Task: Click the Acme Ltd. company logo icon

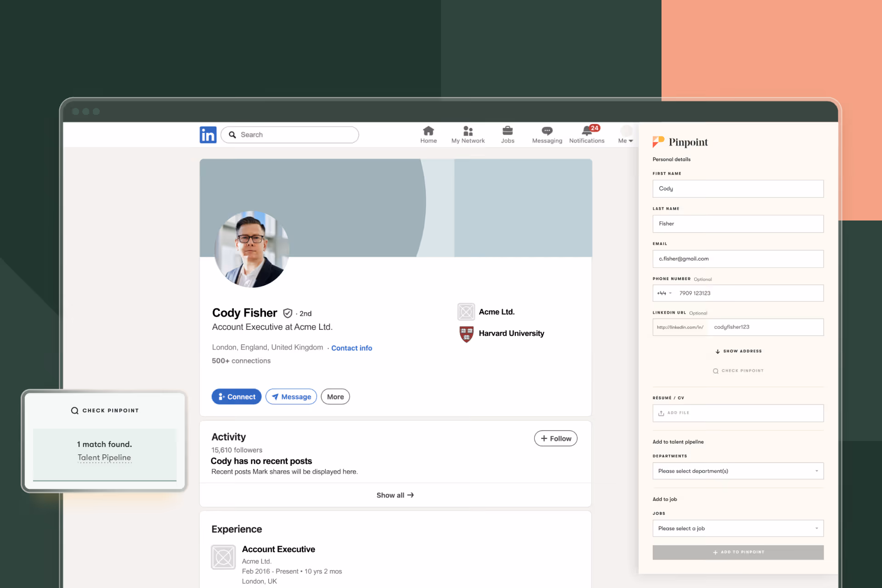Action: point(466,312)
